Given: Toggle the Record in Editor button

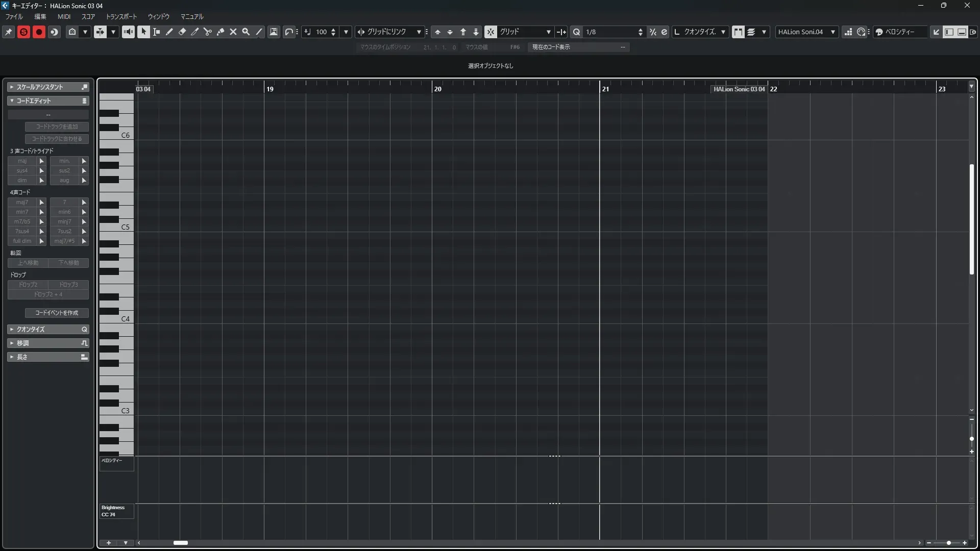Looking at the screenshot, I should pos(39,32).
